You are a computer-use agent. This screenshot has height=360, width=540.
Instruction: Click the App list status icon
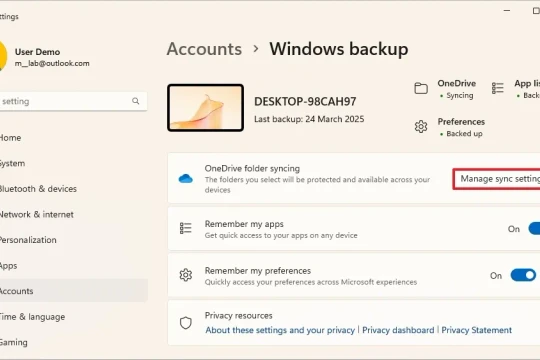498,88
